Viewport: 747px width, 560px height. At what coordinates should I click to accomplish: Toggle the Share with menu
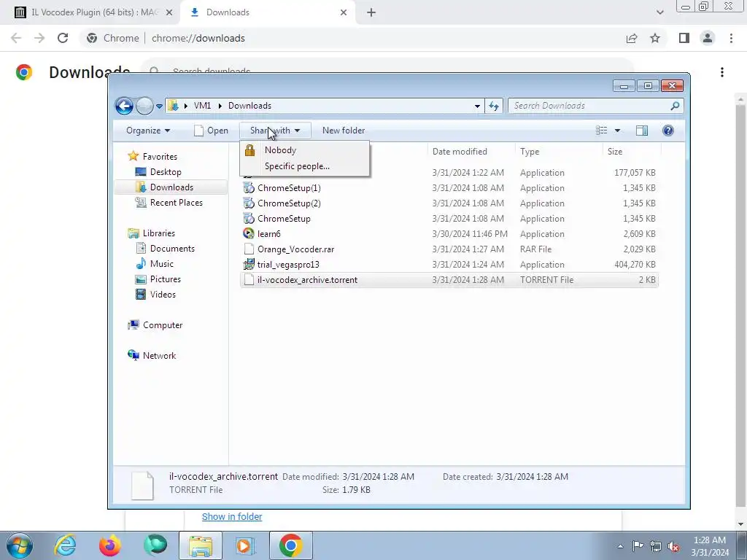click(275, 131)
